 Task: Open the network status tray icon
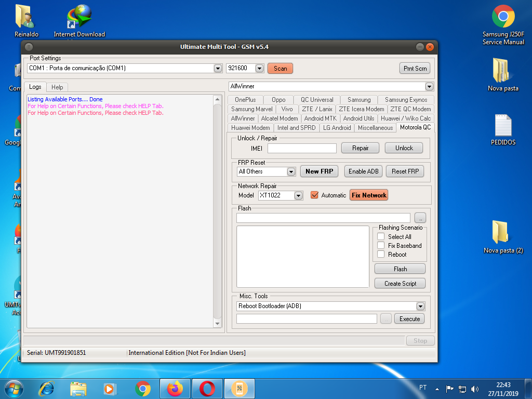(x=462, y=389)
